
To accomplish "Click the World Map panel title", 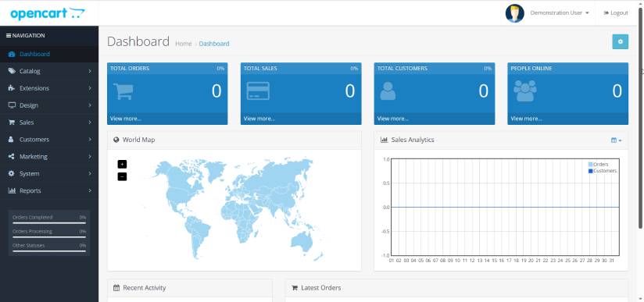I will 138,140.
